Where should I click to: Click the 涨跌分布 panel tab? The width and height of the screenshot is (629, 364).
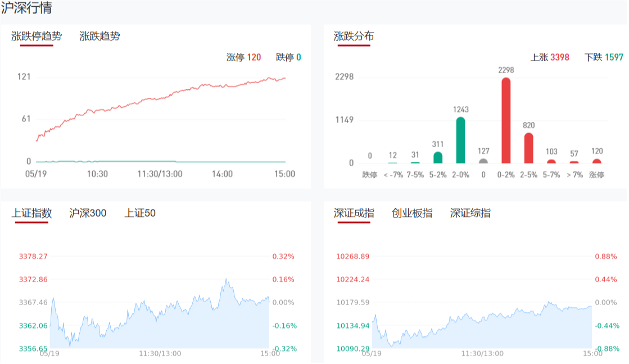pyautogui.click(x=354, y=37)
